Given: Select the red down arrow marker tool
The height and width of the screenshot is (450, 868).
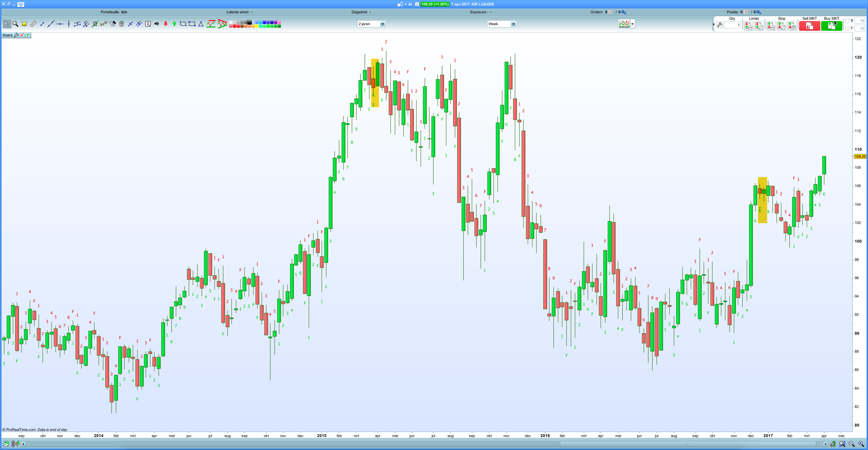Looking at the screenshot, I should click(165, 24).
